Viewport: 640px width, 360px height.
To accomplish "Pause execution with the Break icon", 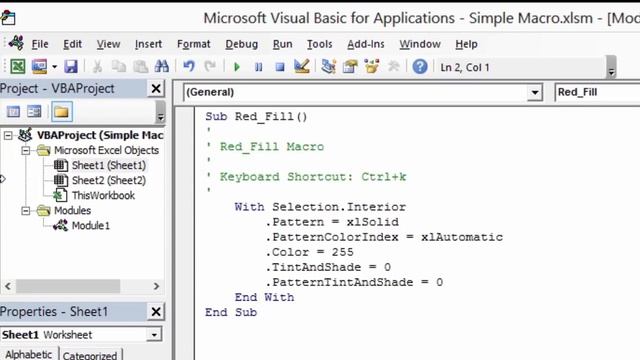I will click(258, 67).
